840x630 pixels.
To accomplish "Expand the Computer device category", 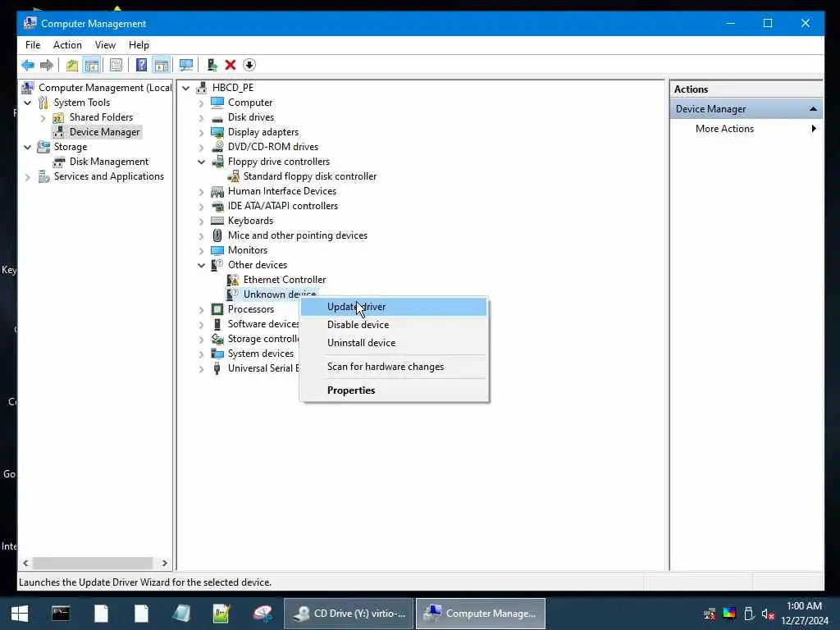I will pyautogui.click(x=202, y=103).
